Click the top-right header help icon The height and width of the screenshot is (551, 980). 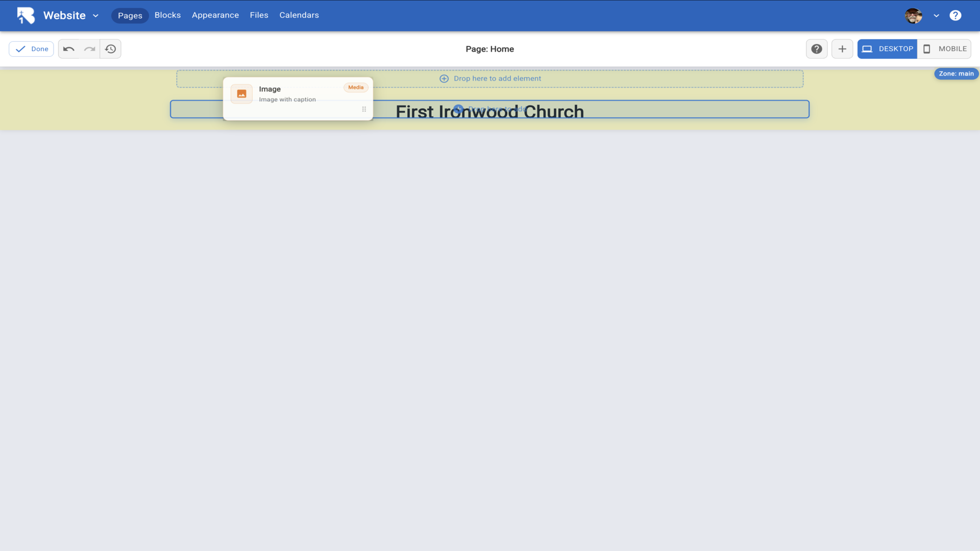click(x=955, y=15)
